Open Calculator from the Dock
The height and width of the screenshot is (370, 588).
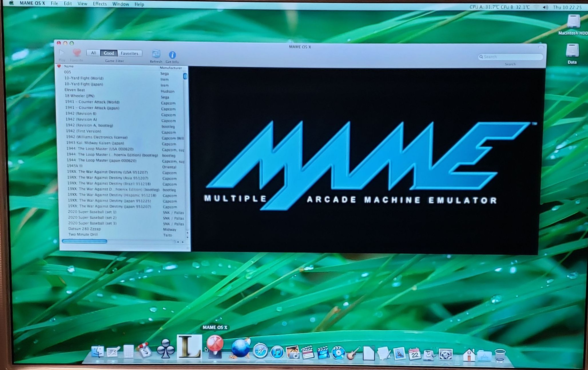click(x=128, y=351)
